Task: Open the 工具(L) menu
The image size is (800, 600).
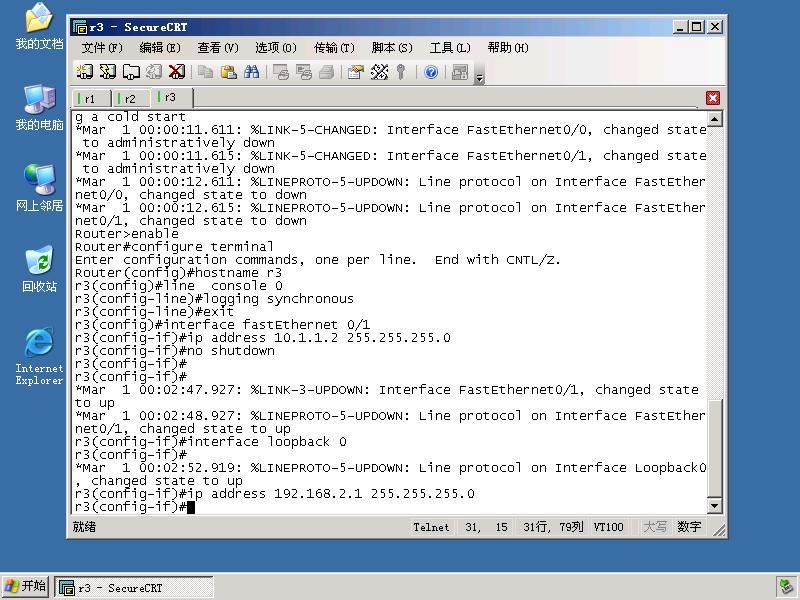Action: 449,48
